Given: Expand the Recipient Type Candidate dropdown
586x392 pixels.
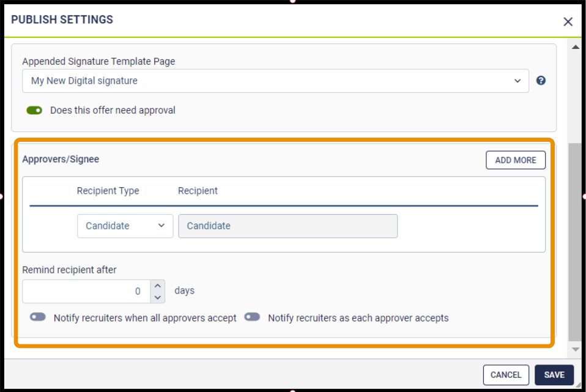Looking at the screenshot, I should [x=125, y=226].
